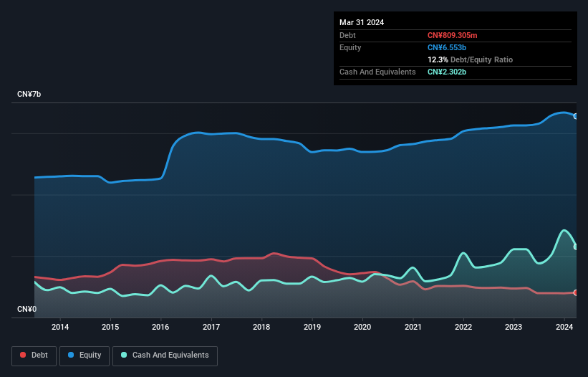Viewport: 588px width, 377px height.
Task: Click the CN¥6.553b equity value
Action: tap(447, 47)
